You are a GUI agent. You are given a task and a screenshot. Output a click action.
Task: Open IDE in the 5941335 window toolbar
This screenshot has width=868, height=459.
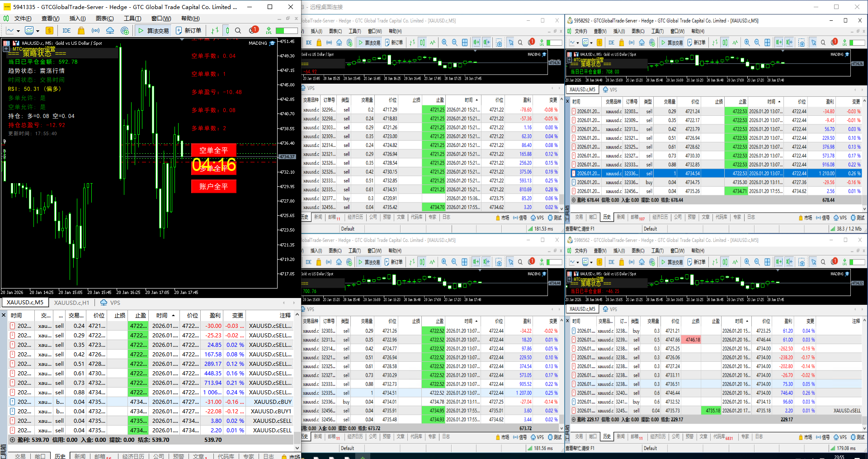click(x=66, y=31)
